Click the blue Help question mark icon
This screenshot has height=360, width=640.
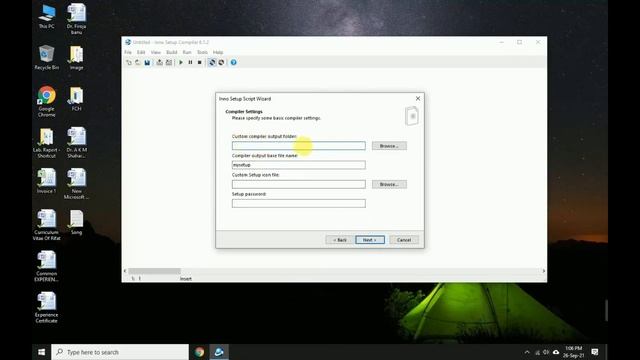233,62
